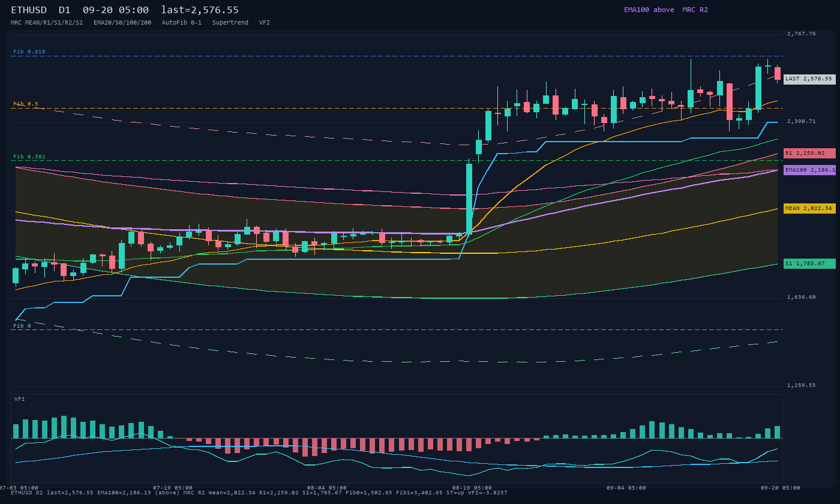Click the VFI legend in header
This screenshot has height=504, width=840.
click(x=265, y=23)
